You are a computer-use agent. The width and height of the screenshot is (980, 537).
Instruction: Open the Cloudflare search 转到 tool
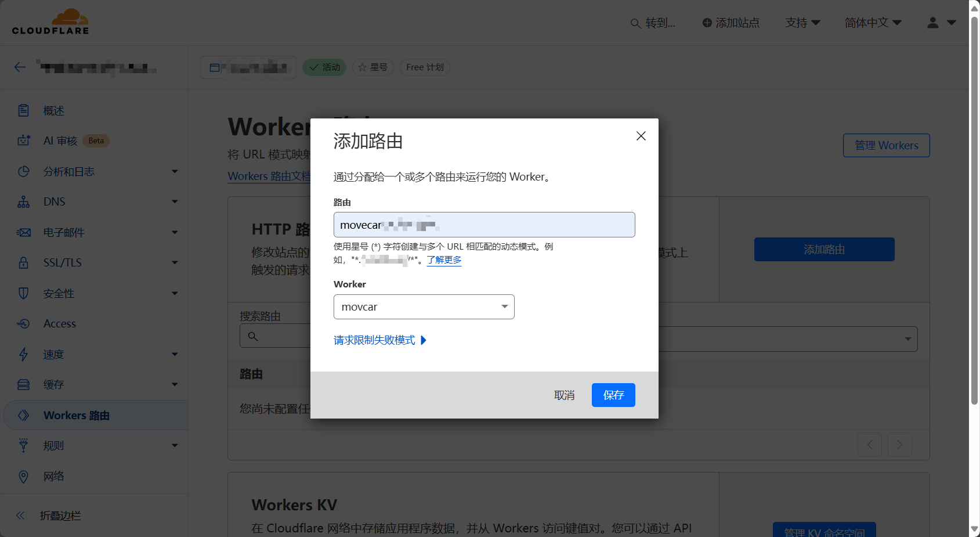pyautogui.click(x=653, y=23)
